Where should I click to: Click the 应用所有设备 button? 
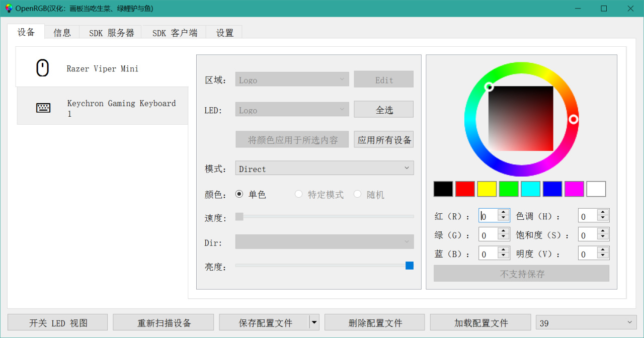384,140
